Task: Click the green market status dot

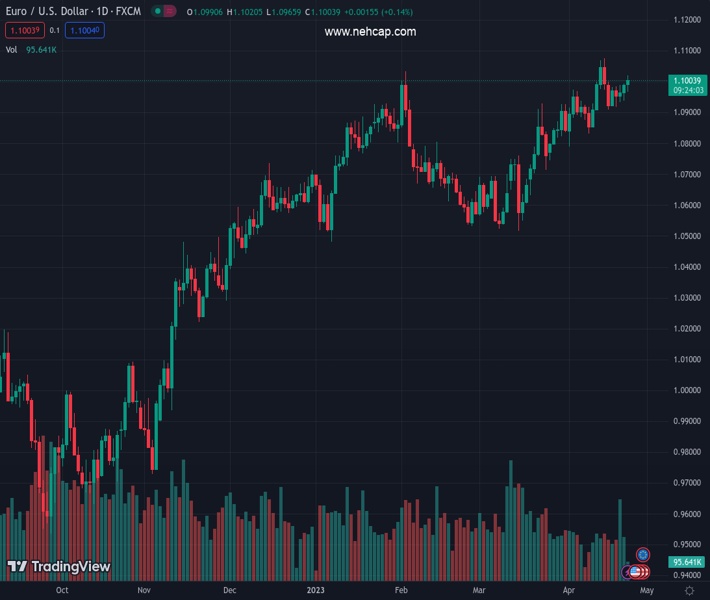Action: pos(158,11)
